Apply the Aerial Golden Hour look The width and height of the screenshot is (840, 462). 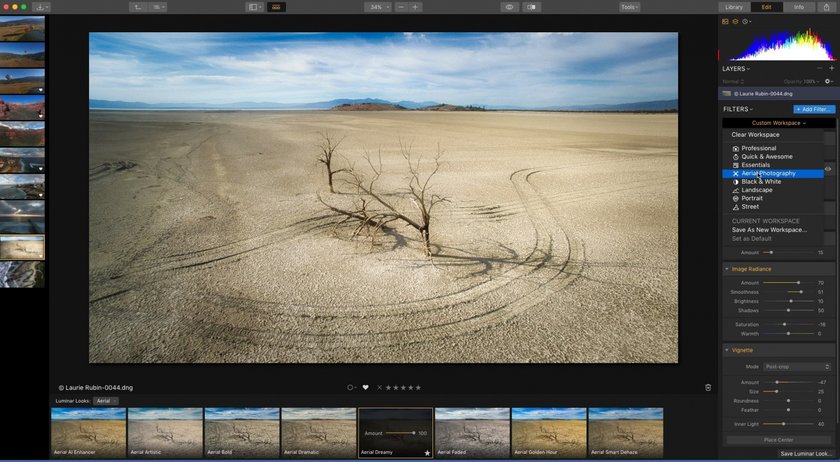pos(549,433)
